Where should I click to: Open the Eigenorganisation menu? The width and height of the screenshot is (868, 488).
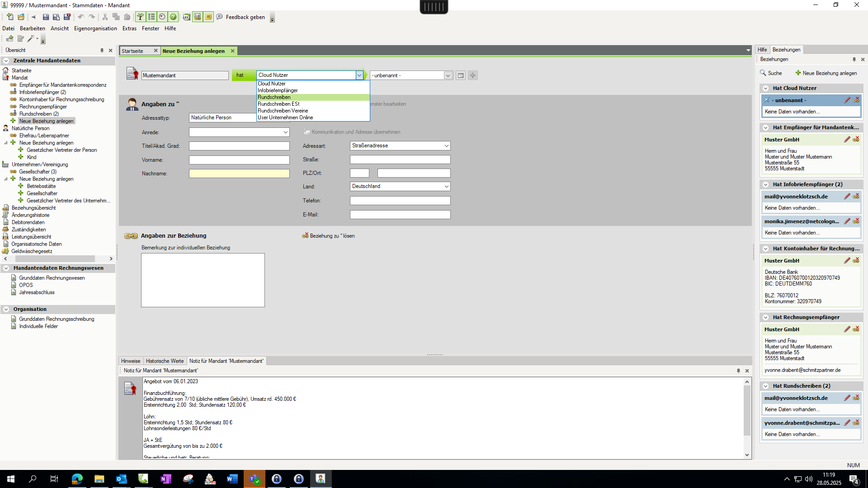tap(95, 28)
